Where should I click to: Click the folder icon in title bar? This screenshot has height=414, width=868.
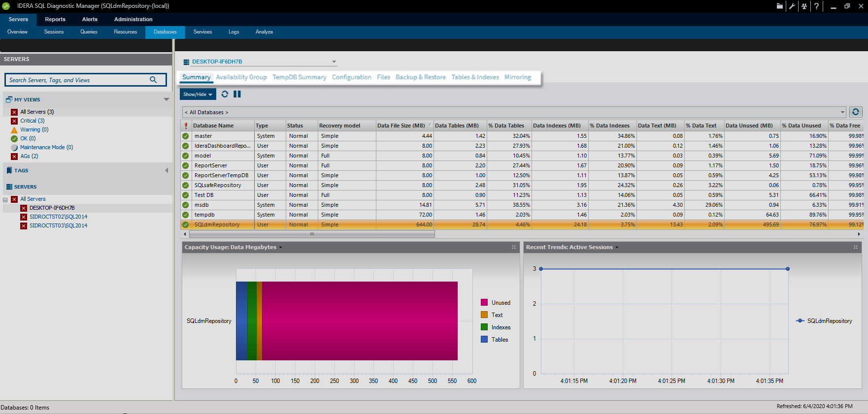pos(779,6)
